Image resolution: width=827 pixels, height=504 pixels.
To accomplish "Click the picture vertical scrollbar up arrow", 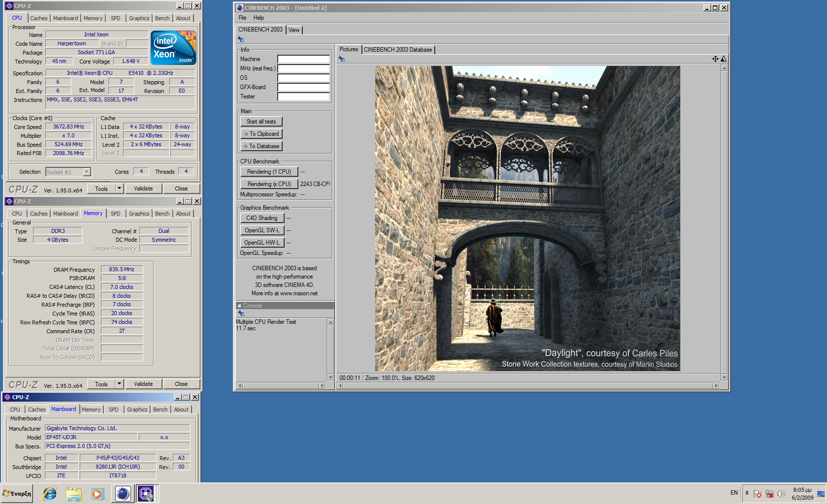I will tap(724, 68).
